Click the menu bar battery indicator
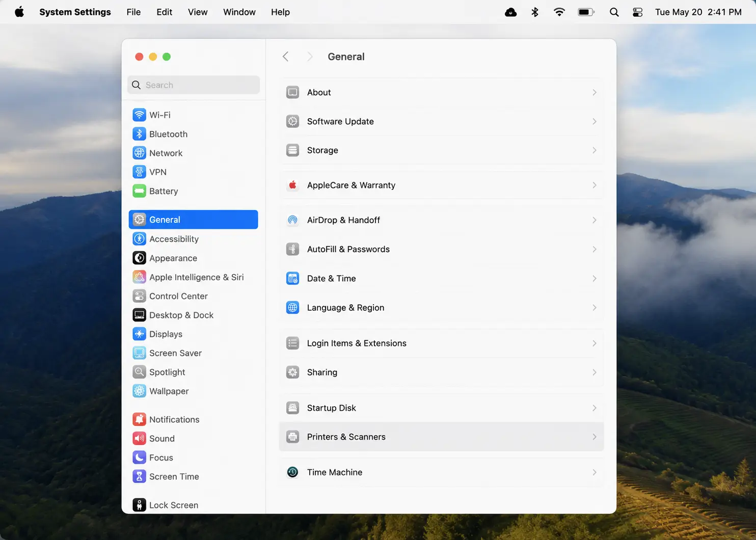The image size is (756, 540). coord(586,12)
